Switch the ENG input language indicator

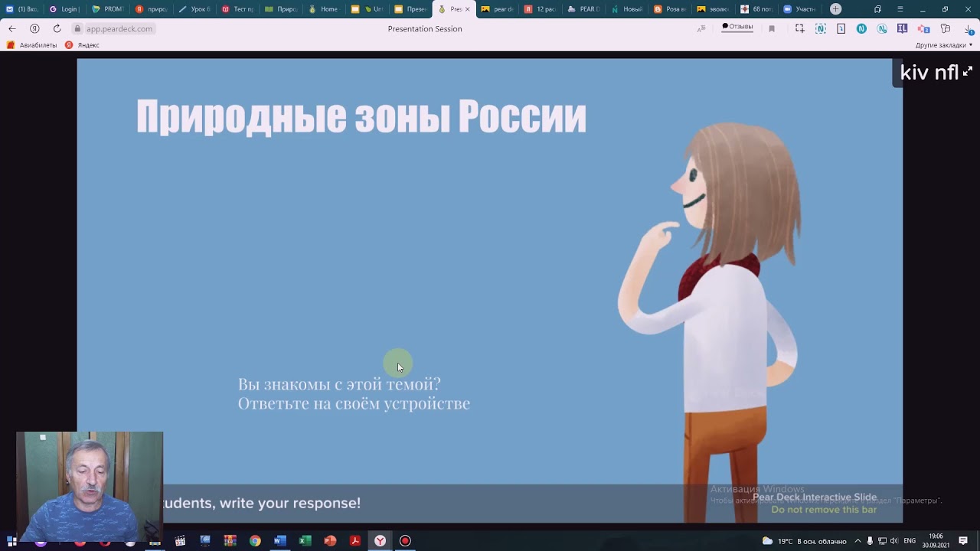coord(910,541)
